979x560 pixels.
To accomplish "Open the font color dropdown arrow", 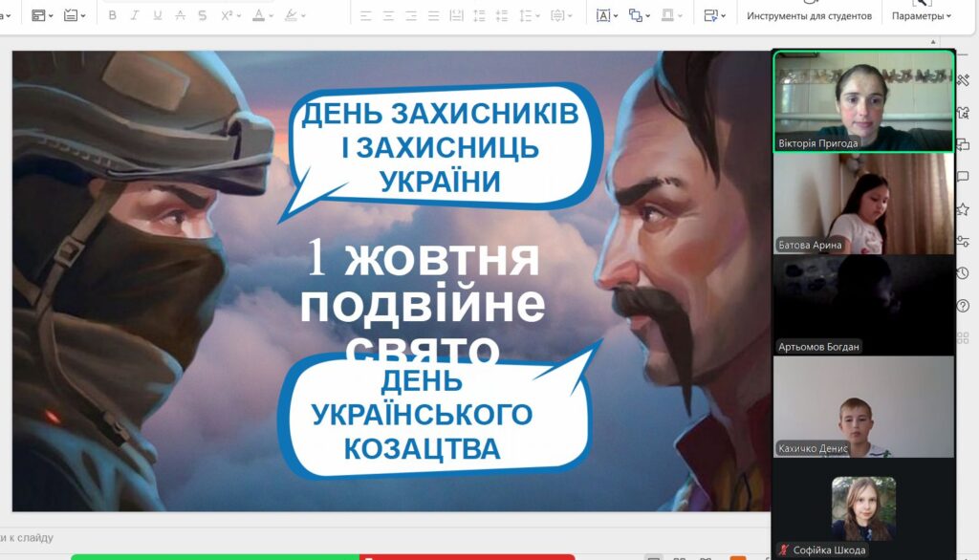I will tap(271, 16).
